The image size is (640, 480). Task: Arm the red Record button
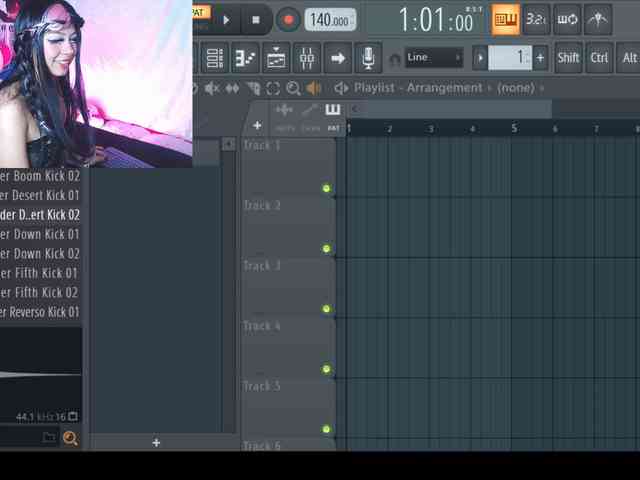pyautogui.click(x=288, y=19)
